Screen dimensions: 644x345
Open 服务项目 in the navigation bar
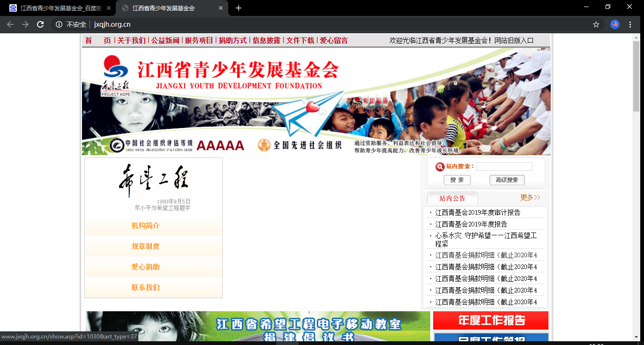(199, 41)
